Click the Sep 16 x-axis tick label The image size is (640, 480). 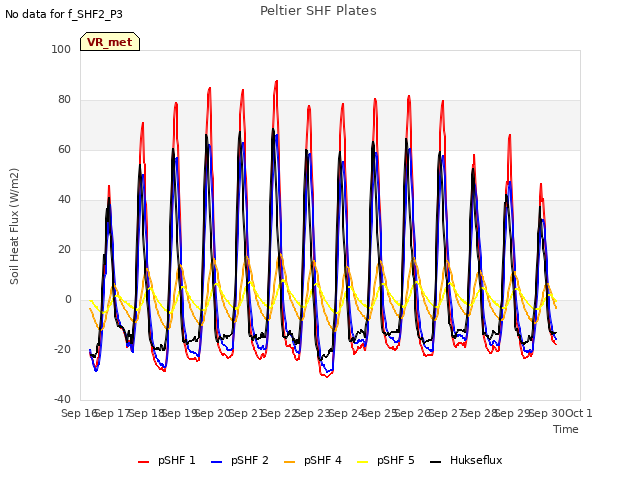(x=79, y=413)
